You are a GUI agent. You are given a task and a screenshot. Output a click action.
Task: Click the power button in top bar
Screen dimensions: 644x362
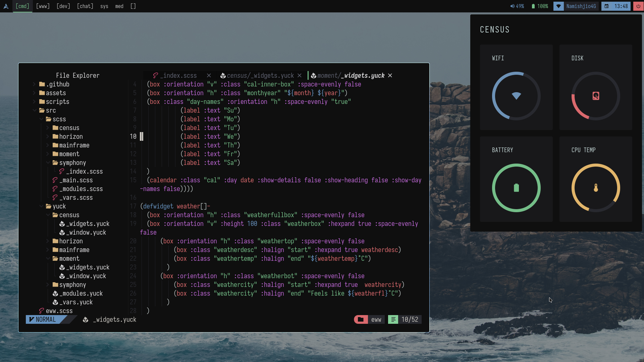[x=638, y=6]
